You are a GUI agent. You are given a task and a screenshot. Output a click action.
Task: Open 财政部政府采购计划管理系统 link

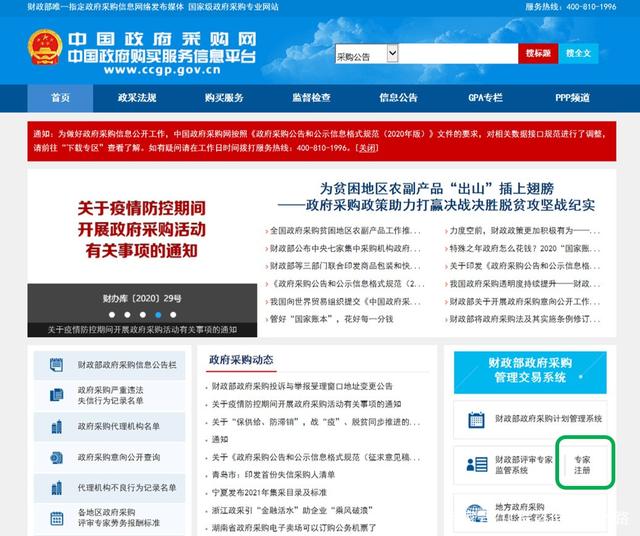pos(548,419)
